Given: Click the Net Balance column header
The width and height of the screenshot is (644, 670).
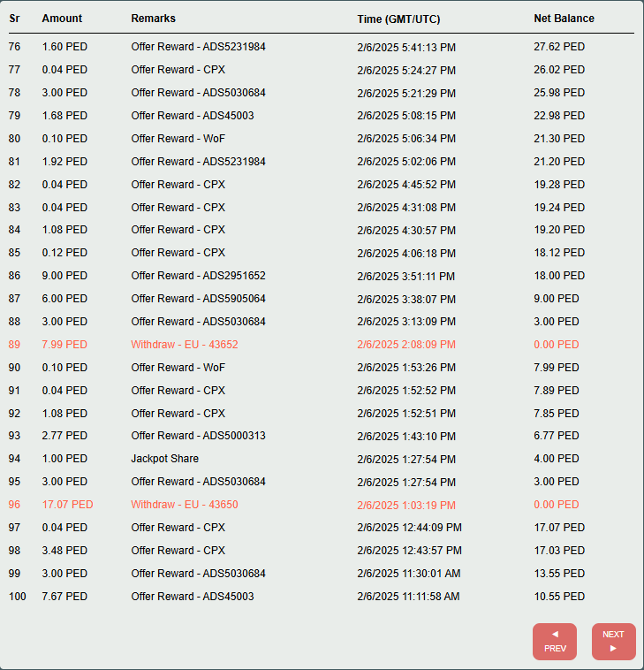Looking at the screenshot, I should (x=564, y=19).
